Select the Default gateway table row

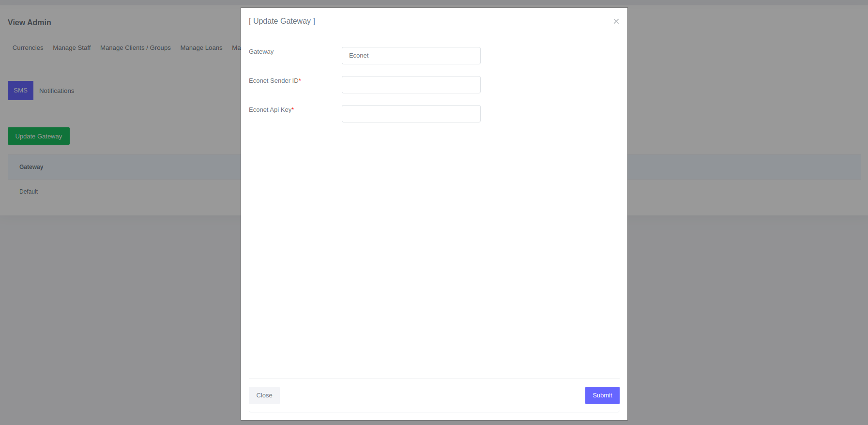point(29,192)
